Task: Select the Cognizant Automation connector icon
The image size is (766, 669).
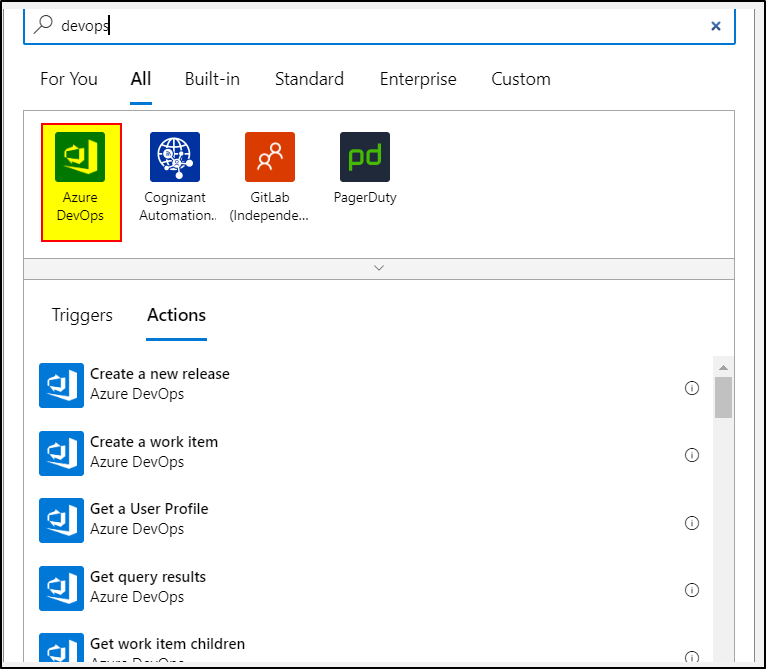Action: [x=175, y=157]
